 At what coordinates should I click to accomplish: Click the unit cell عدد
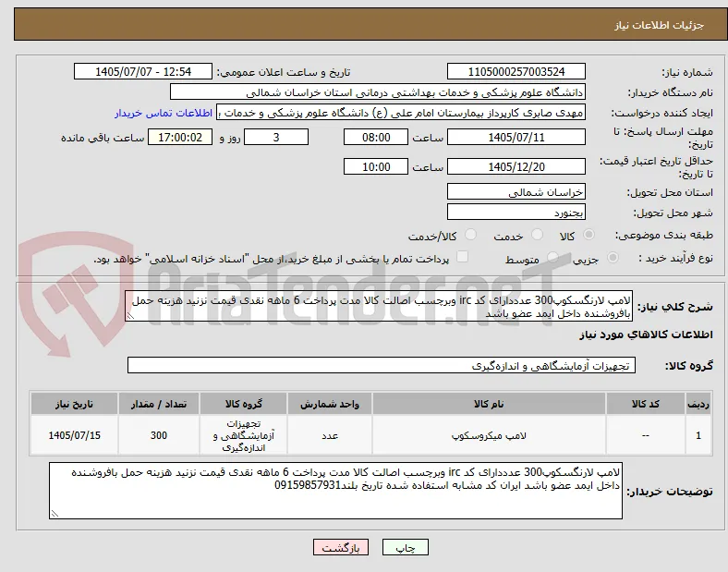(x=329, y=435)
